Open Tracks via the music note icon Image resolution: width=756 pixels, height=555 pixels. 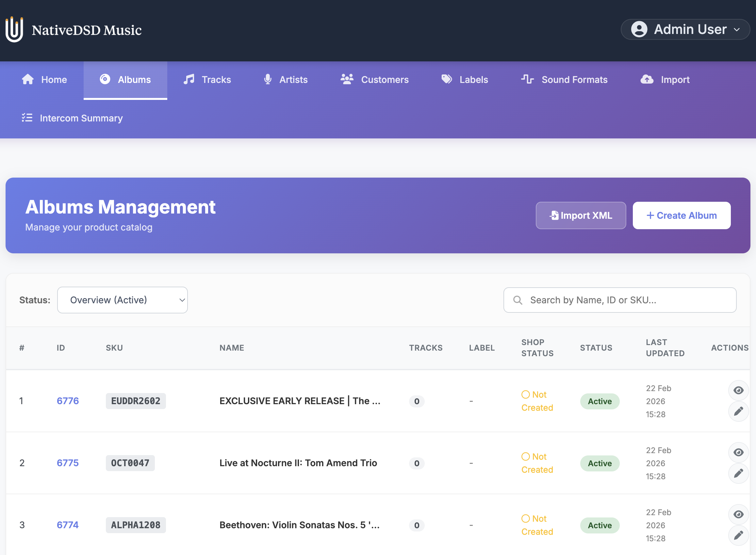pos(189,79)
